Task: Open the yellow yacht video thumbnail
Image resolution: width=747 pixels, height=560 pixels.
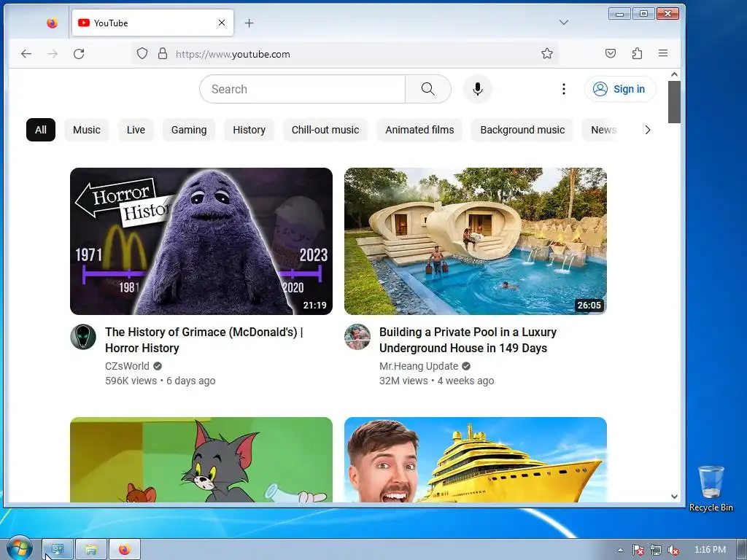Action: [476, 459]
